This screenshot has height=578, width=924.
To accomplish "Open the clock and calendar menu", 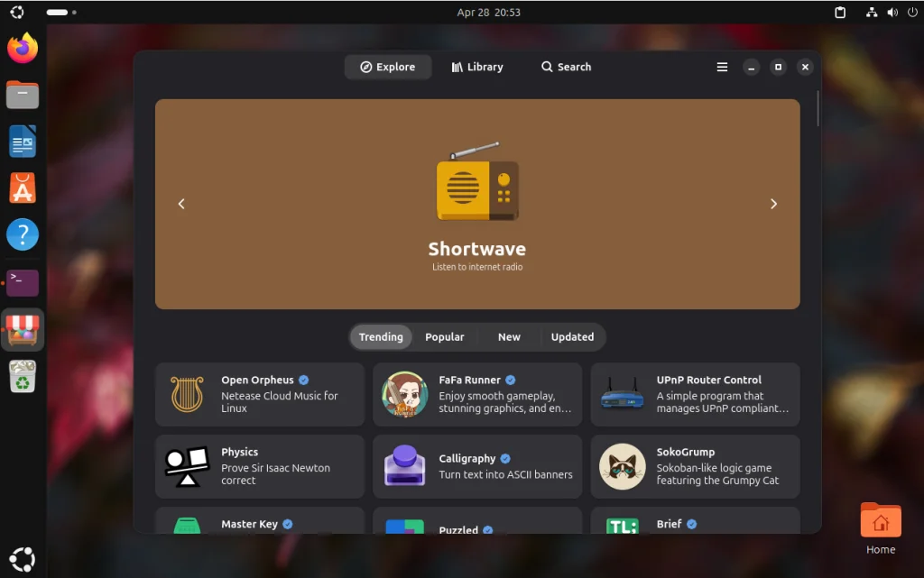I will click(488, 13).
